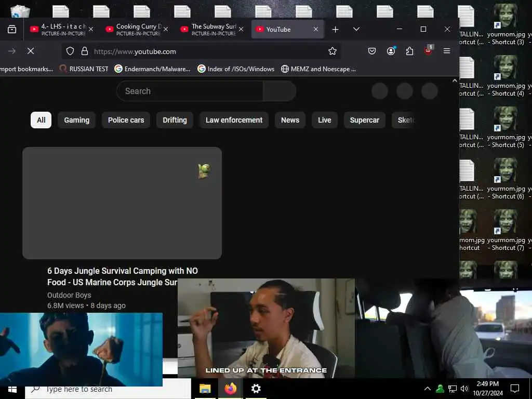Viewport: 532px width, 399px height.
Task: Open Firefox View icon left of tabs
Action: (12, 29)
